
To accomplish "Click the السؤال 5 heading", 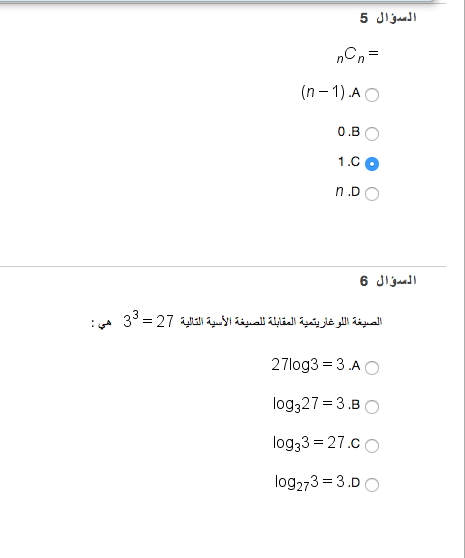I will (x=388, y=17).
